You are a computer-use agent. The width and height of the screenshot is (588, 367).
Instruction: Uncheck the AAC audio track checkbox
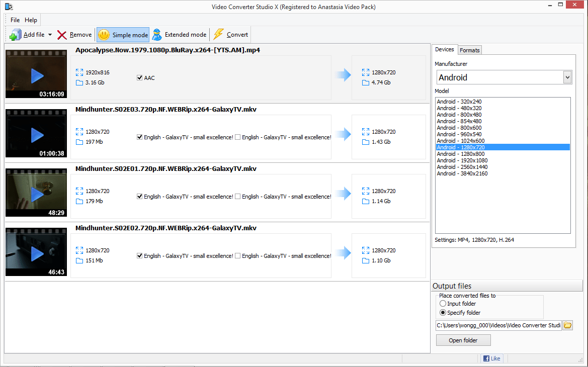(139, 77)
